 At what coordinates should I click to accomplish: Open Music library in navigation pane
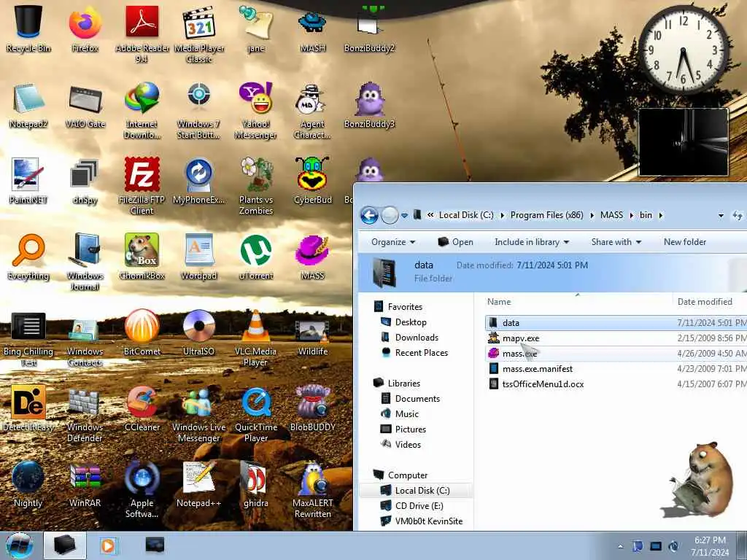pyautogui.click(x=407, y=414)
